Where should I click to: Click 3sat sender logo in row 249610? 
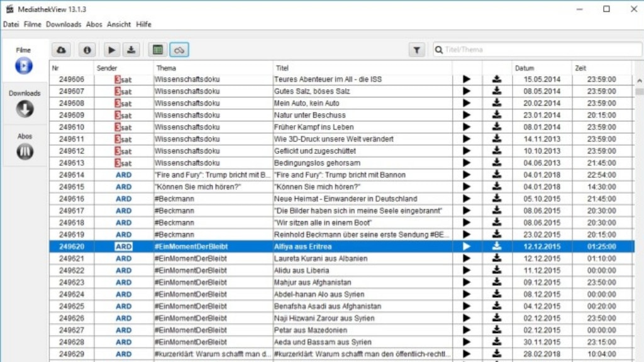123,127
